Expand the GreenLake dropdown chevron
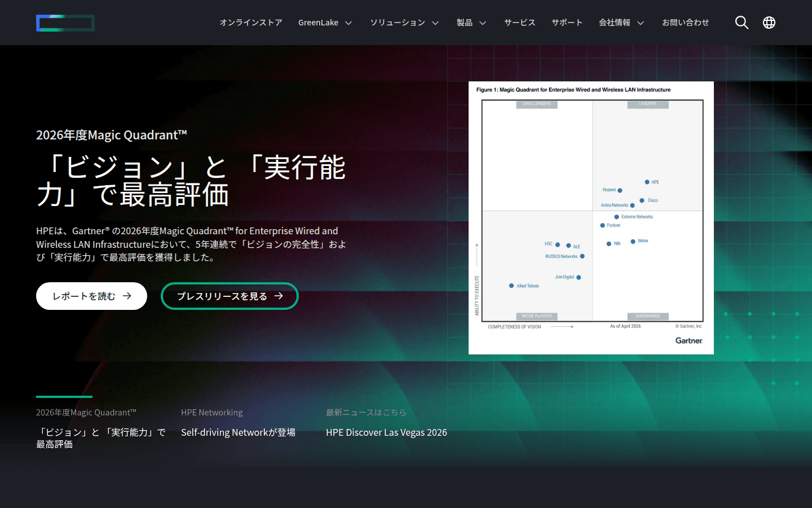Image resolution: width=812 pixels, height=508 pixels. [348, 23]
